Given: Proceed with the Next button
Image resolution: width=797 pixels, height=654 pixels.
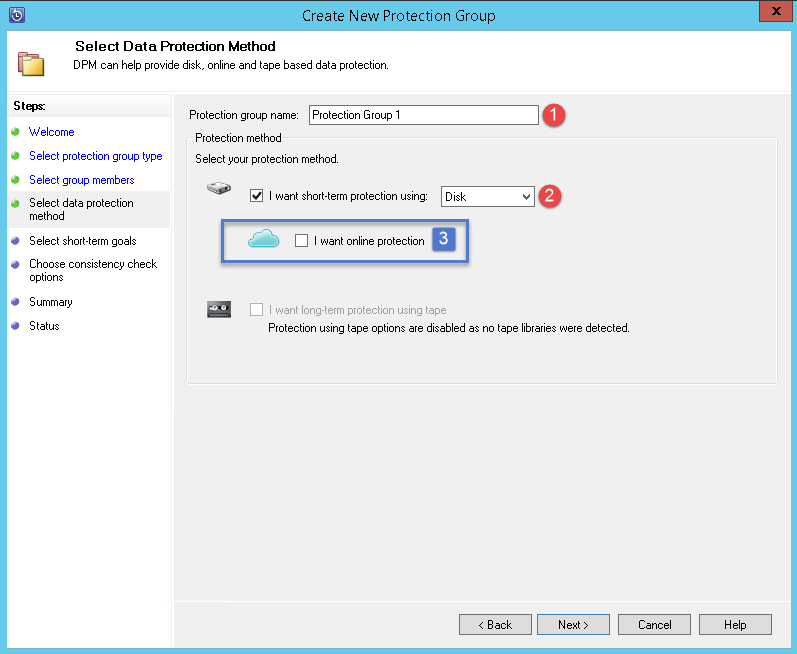Looking at the screenshot, I should pyautogui.click(x=573, y=625).
